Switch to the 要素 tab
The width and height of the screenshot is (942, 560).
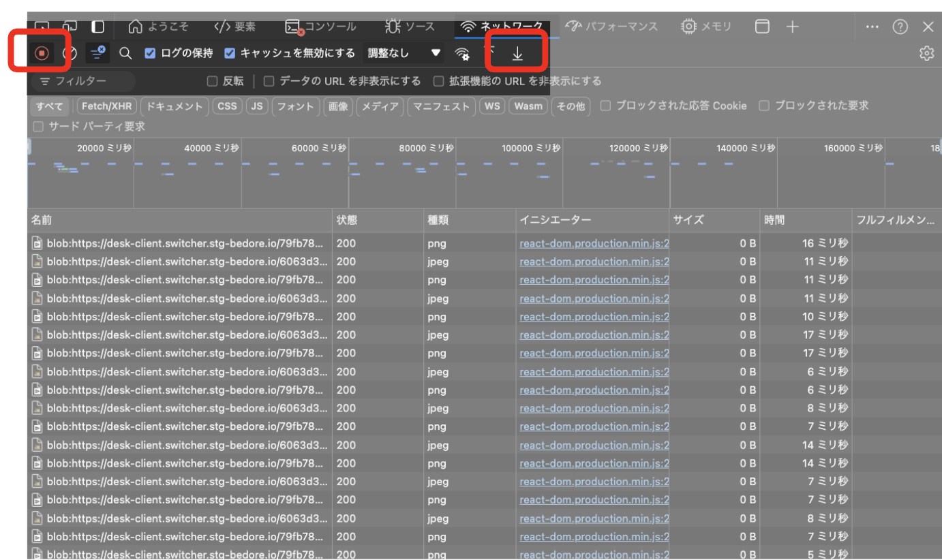235,27
